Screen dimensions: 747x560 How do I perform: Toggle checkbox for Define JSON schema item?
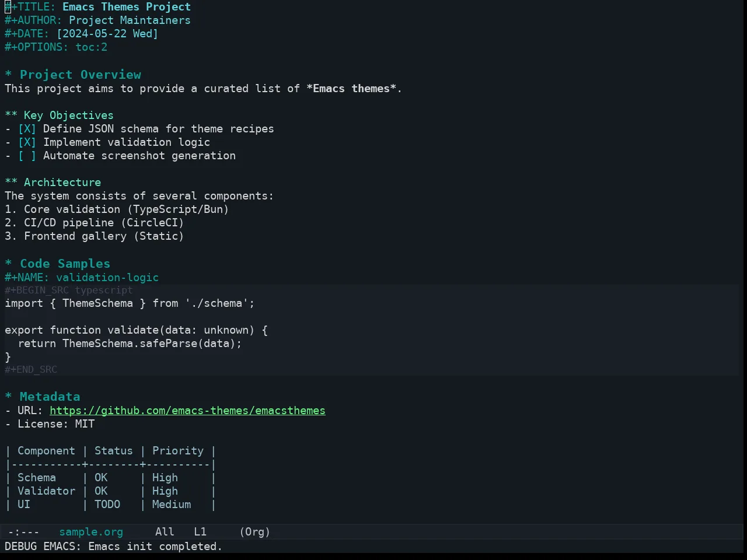27,129
